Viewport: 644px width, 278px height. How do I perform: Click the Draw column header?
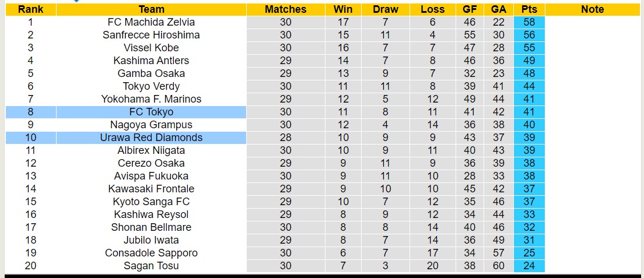pyautogui.click(x=385, y=9)
